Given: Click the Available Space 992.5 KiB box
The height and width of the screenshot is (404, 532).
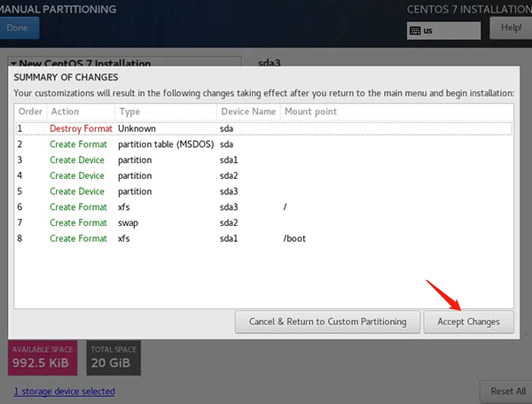Looking at the screenshot, I should [x=43, y=358].
